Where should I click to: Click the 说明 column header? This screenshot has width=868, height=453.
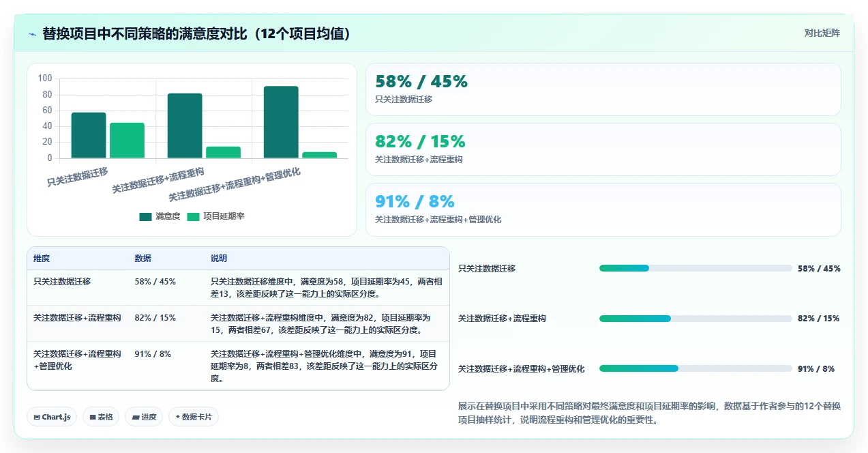click(219, 259)
